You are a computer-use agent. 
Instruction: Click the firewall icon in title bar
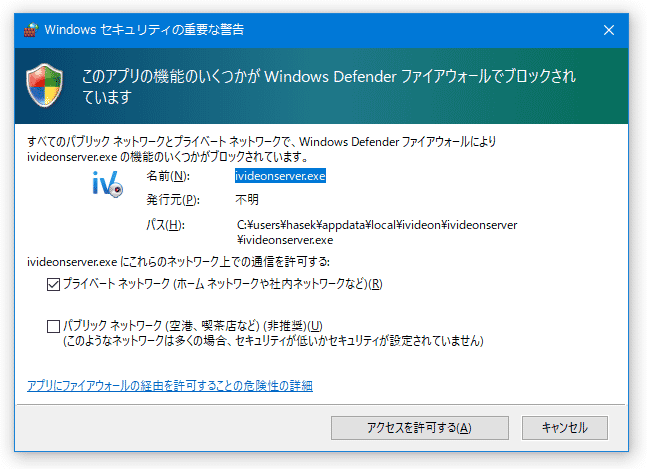coord(31,30)
